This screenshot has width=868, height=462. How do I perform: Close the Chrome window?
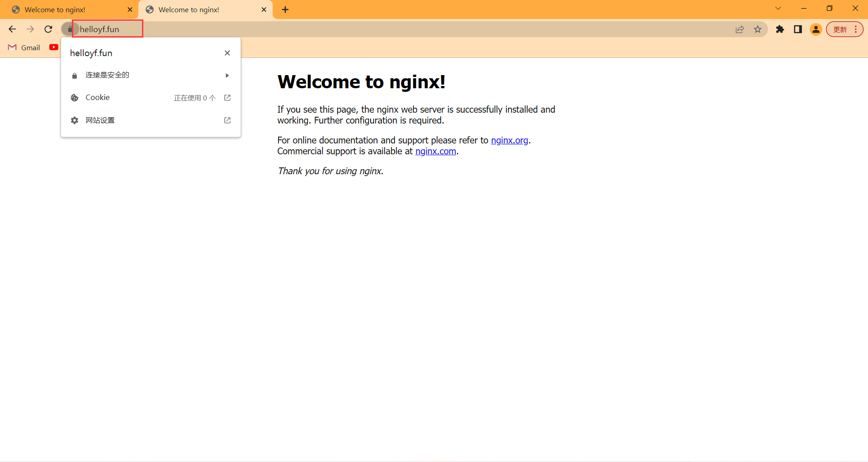(x=855, y=8)
